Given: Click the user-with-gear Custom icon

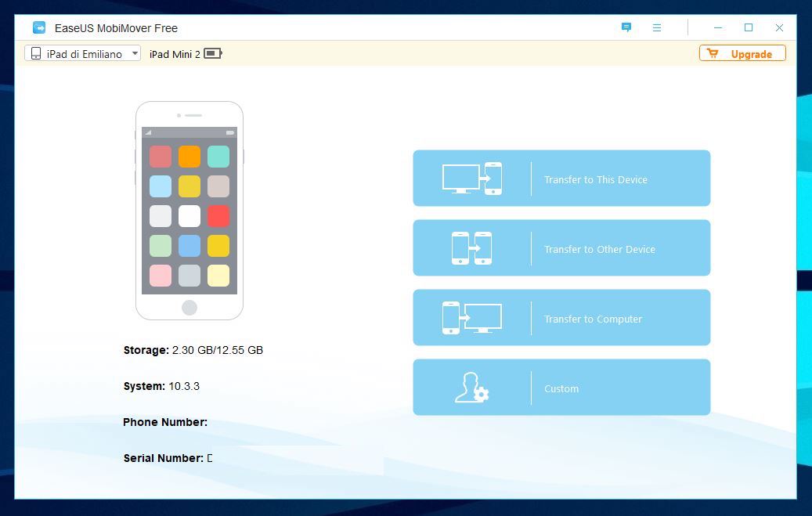Looking at the screenshot, I should click(x=471, y=388).
